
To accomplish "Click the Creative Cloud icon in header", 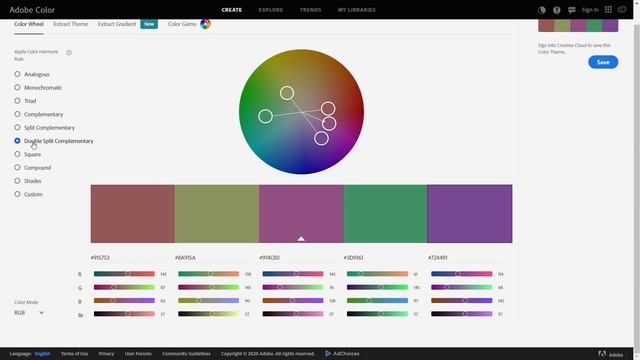I will [622, 10].
